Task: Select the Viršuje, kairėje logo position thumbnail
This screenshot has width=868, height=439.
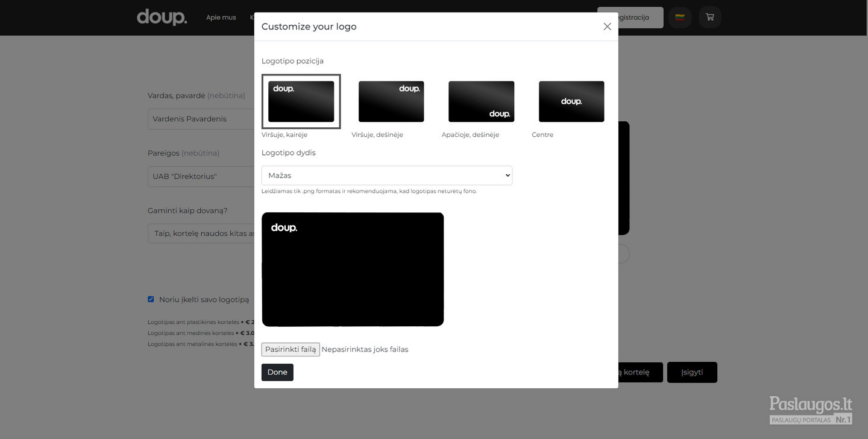Action: [301, 101]
